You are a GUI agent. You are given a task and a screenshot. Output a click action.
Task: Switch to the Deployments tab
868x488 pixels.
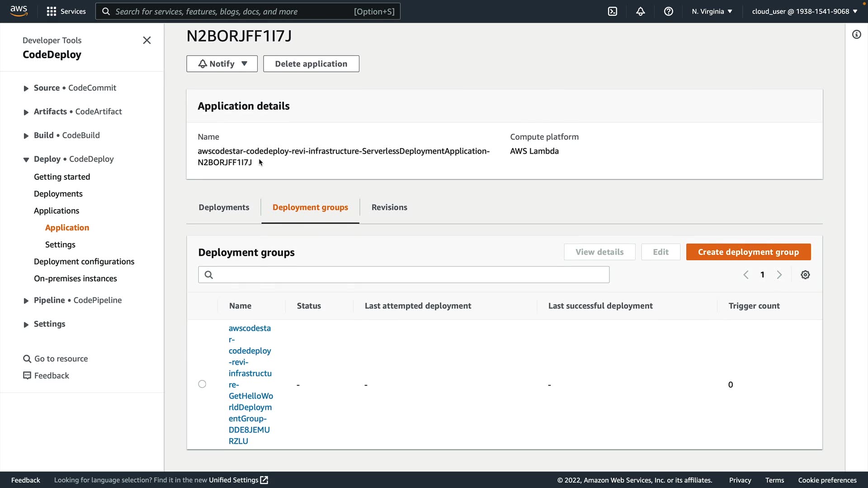pyautogui.click(x=224, y=207)
